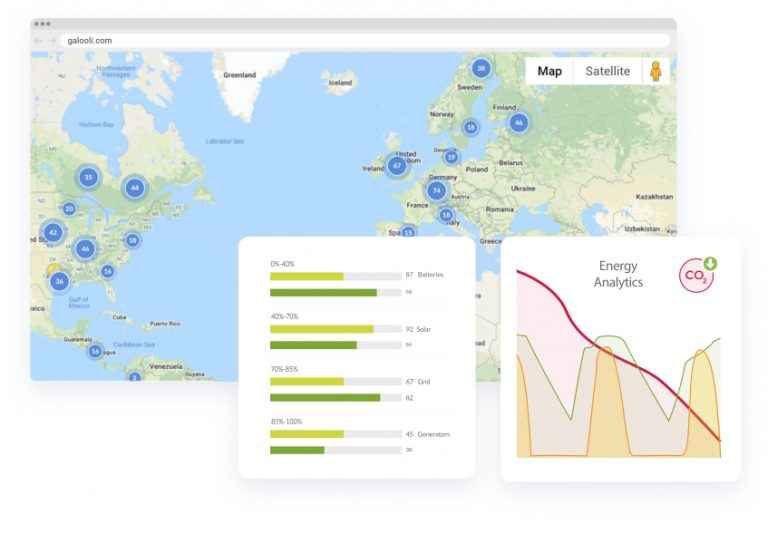This screenshot has height=534, width=768.
Task: Click the "Venezuela" map label
Action: click(x=166, y=366)
